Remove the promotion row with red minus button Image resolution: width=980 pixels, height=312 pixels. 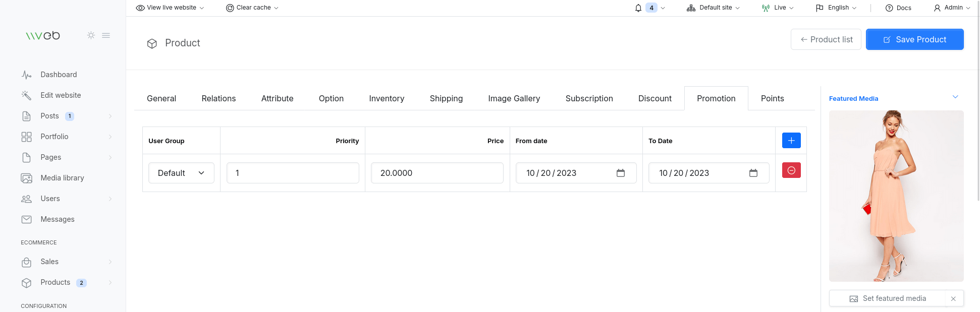[x=791, y=170]
